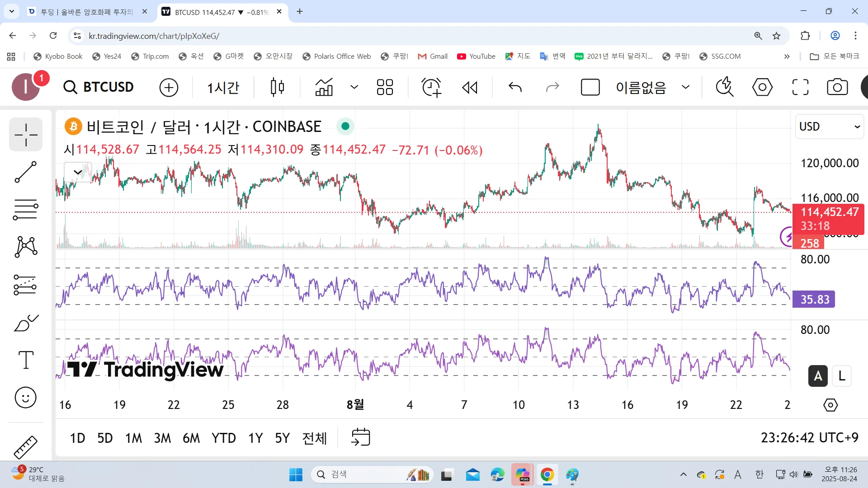Open the brush drawing tool
This screenshot has height=488, width=868.
[26, 323]
